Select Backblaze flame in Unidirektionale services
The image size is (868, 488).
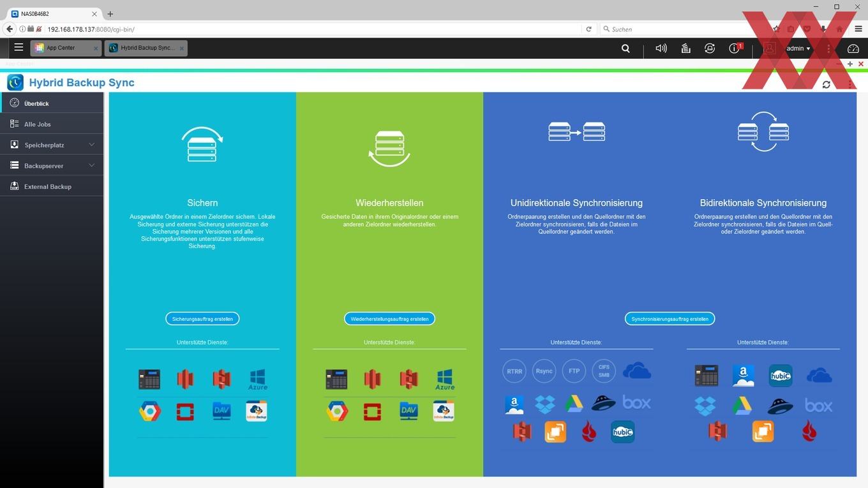point(589,433)
